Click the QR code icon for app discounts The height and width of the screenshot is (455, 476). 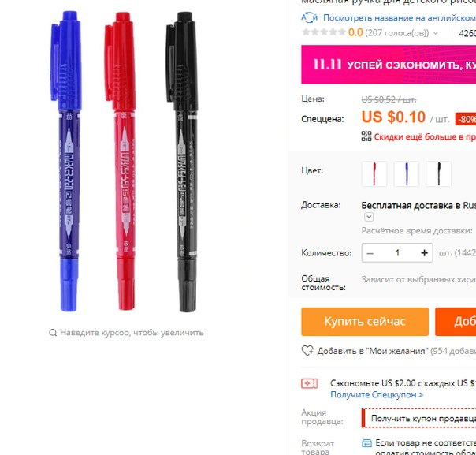pos(366,136)
